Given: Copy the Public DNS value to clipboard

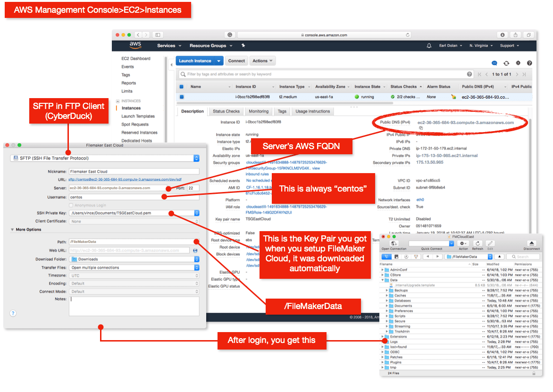Looking at the screenshot, I should (421, 128).
